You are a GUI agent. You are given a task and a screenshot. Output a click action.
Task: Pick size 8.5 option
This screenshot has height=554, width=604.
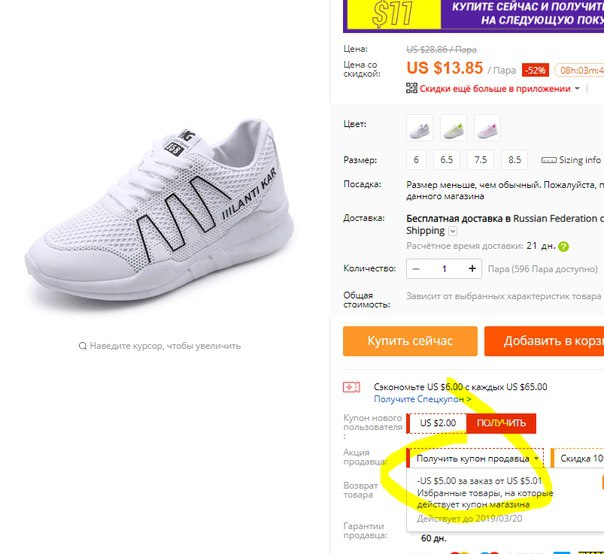[x=514, y=160]
